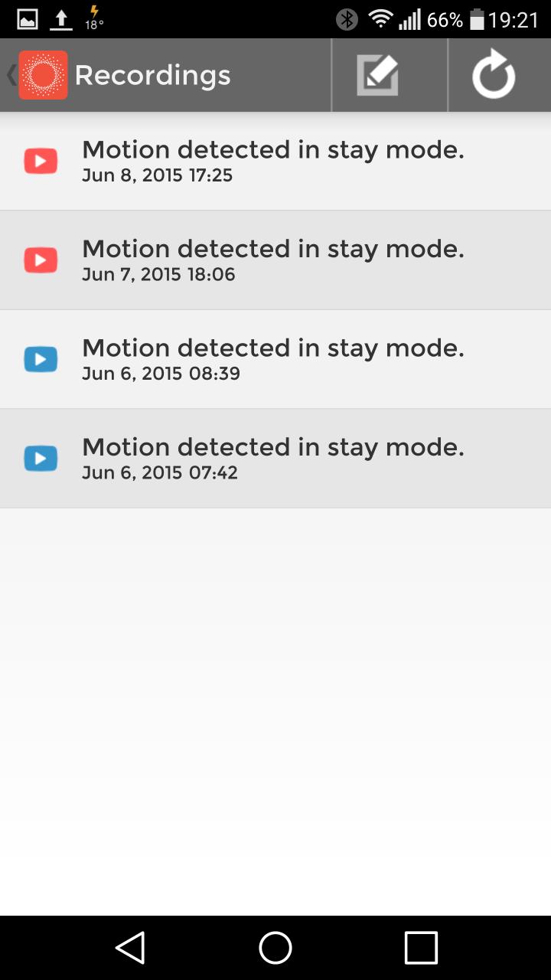Tap the orange Canary app logo
The height and width of the screenshot is (980, 551).
pyautogui.click(x=43, y=75)
